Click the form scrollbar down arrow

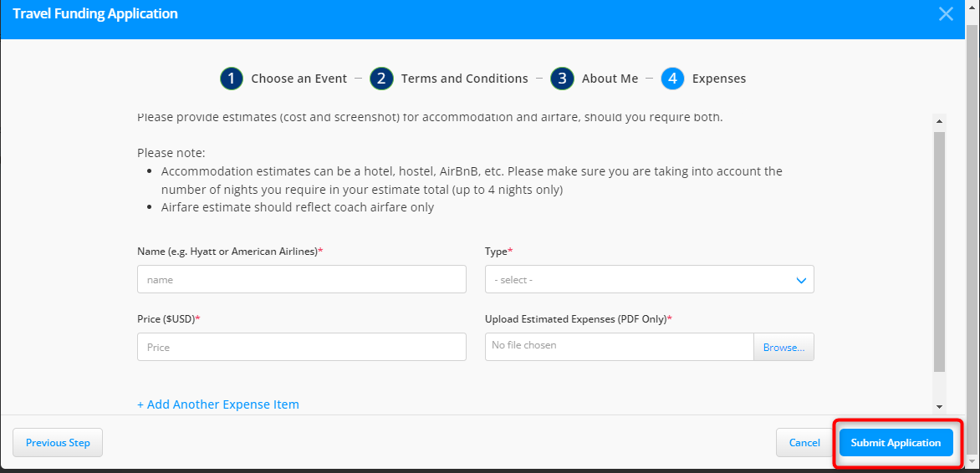tap(939, 406)
